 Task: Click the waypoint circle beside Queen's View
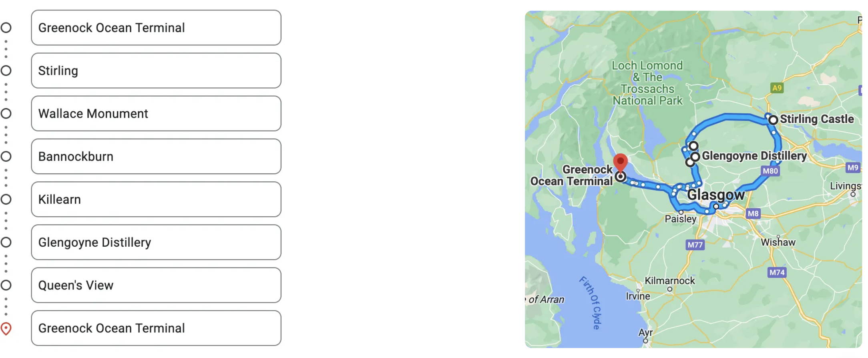(6, 286)
